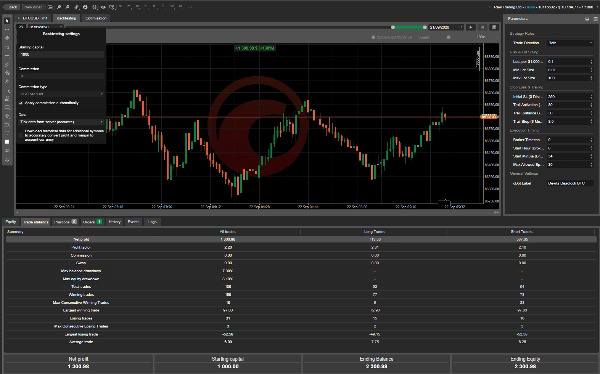Click the green profit label atop the chart

[x=254, y=48]
